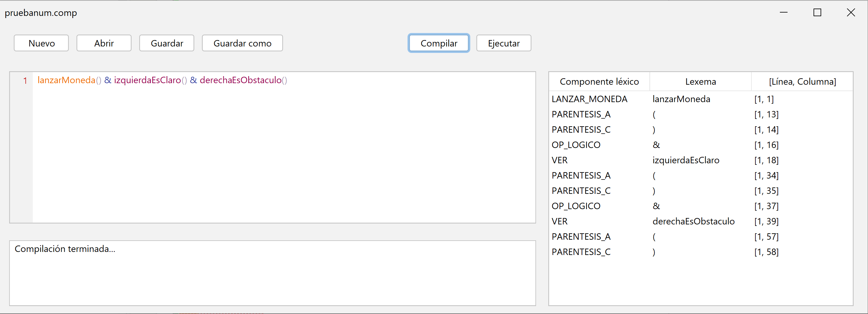Viewport: 868px width, 314px height.
Task: Select the LANZAR_MONEDA table row
Action: 701,99
